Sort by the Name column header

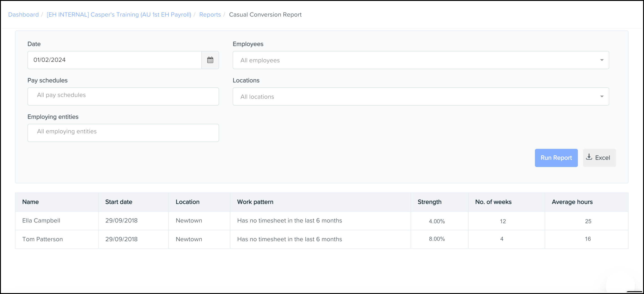click(30, 202)
